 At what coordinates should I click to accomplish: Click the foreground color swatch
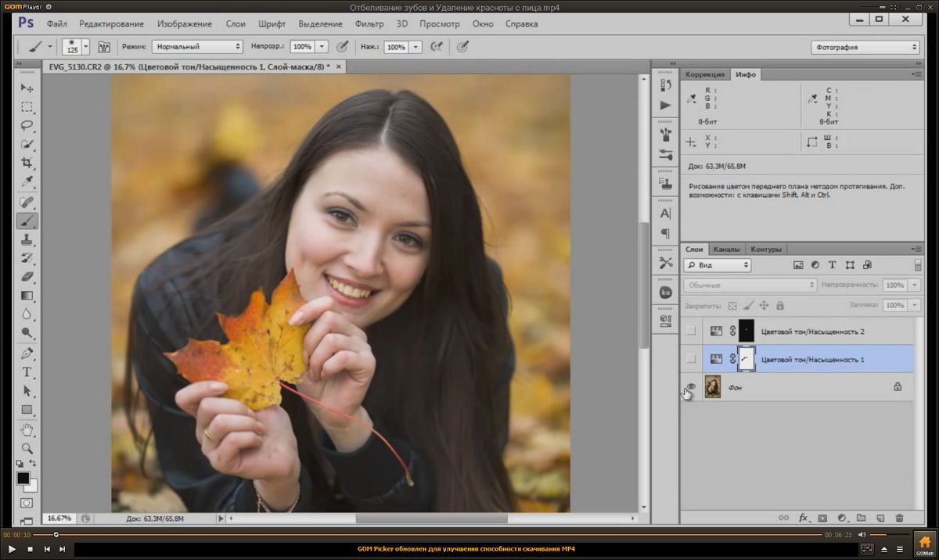tap(23, 478)
